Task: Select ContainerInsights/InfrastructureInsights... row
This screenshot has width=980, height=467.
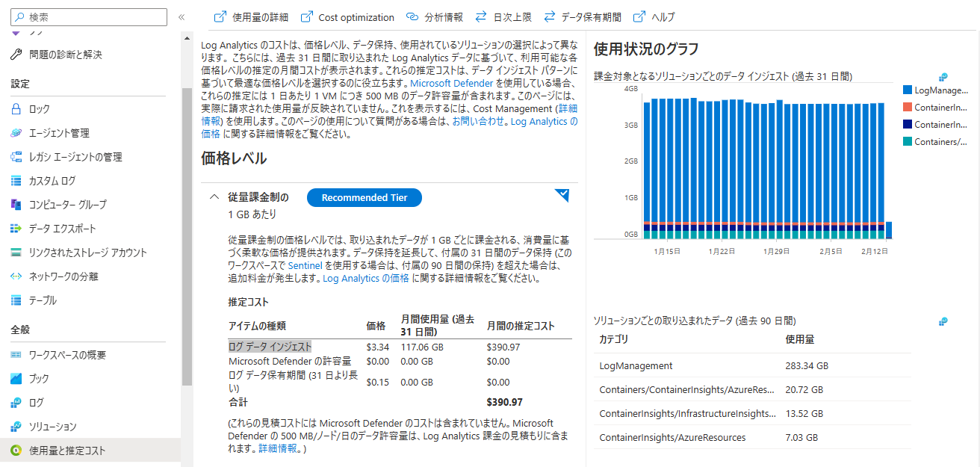Action: (x=752, y=413)
